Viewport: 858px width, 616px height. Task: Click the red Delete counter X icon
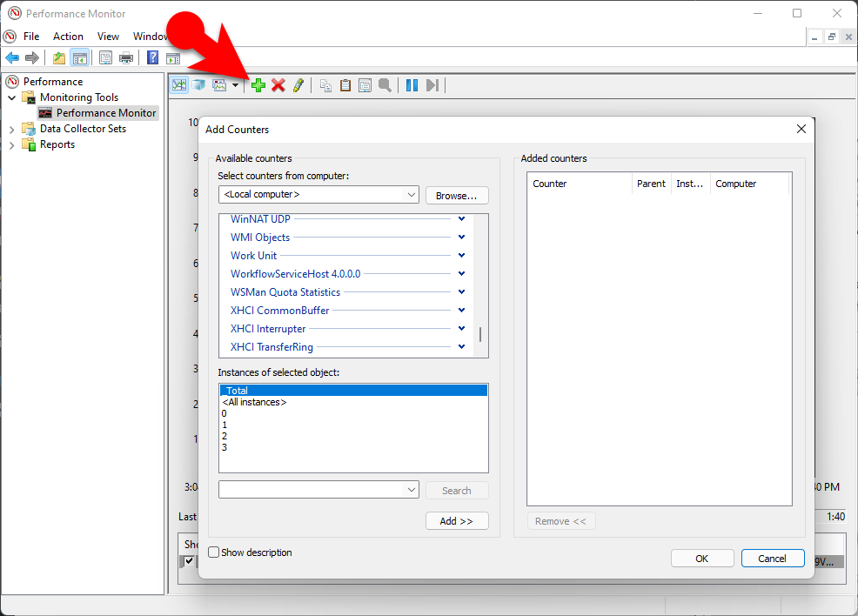(x=278, y=85)
